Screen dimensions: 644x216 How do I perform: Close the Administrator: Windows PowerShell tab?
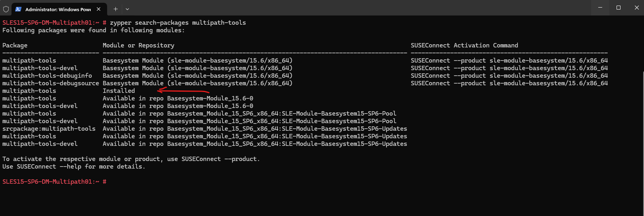(x=99, y=9)
